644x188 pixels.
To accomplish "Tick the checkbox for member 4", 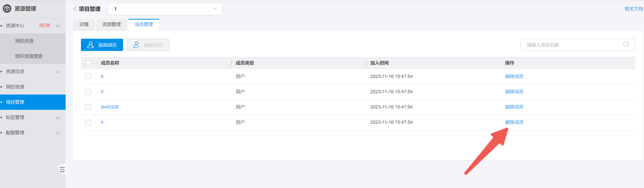I will 88,122.
